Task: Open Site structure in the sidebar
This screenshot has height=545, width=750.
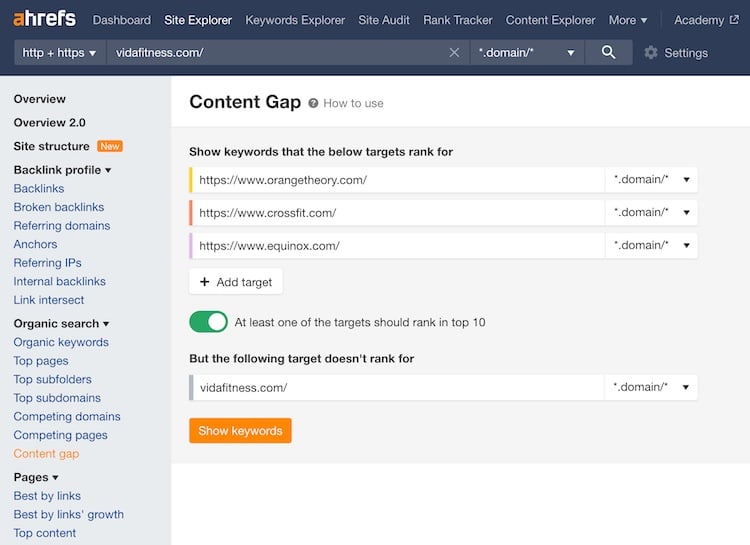Action: pos(51,146)
